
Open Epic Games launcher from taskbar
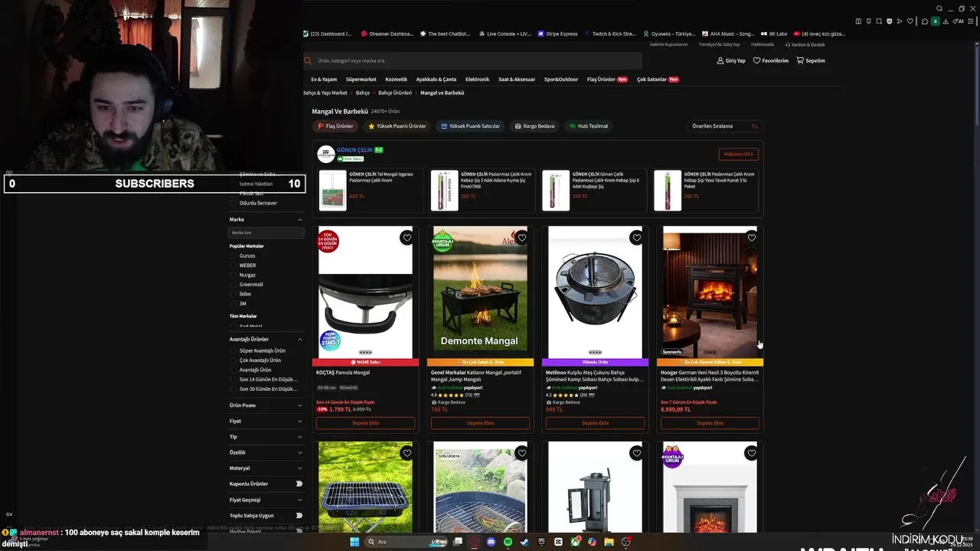coord(541,542)
